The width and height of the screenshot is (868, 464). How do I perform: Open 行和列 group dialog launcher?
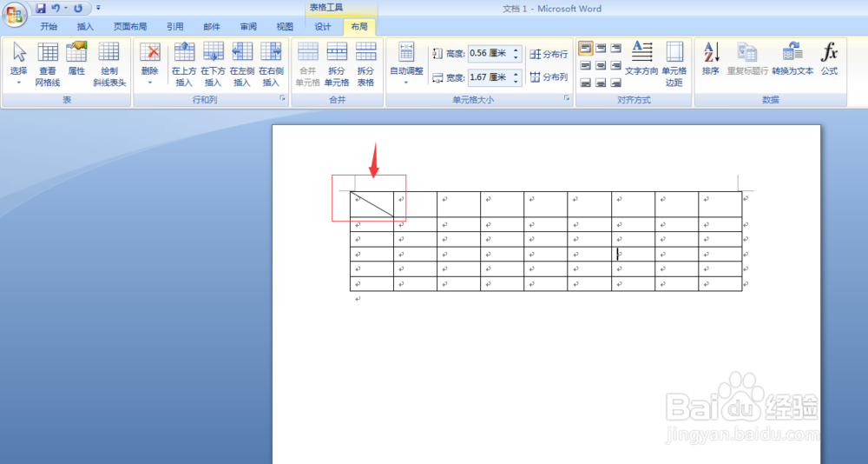[282, 98]
